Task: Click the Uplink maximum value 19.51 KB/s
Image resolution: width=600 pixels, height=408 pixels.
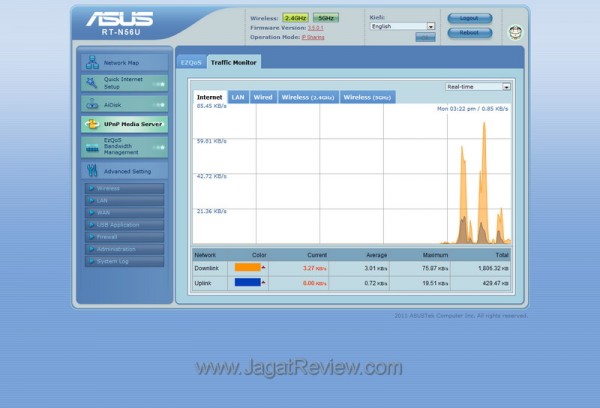Action: 435,283
